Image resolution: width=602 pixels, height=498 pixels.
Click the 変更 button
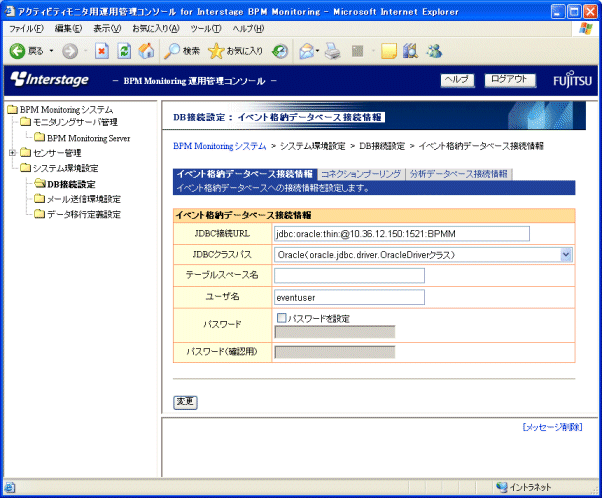point(185,402)
